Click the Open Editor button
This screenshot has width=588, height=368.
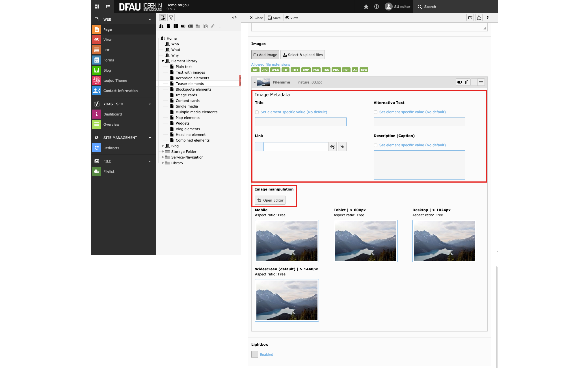point(270,200)
